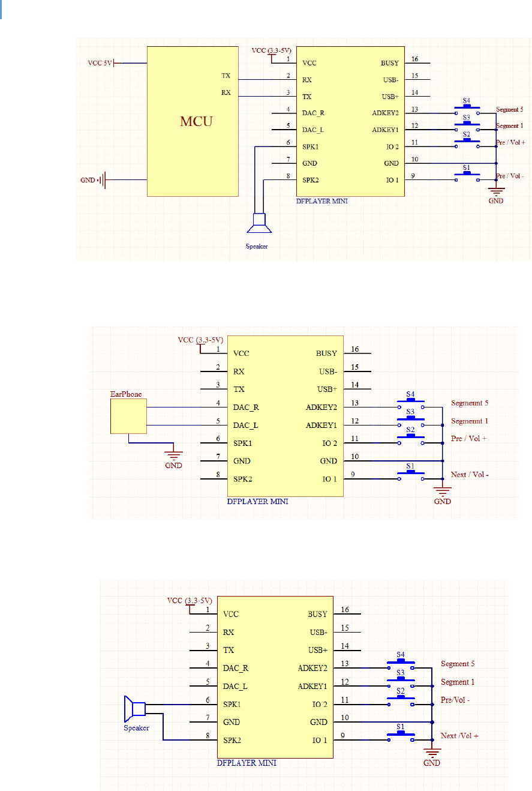Viewport: 532px width, 791px height.
Task: Click the S1 pushbutton in the MCU schematic
Action: 466,178
